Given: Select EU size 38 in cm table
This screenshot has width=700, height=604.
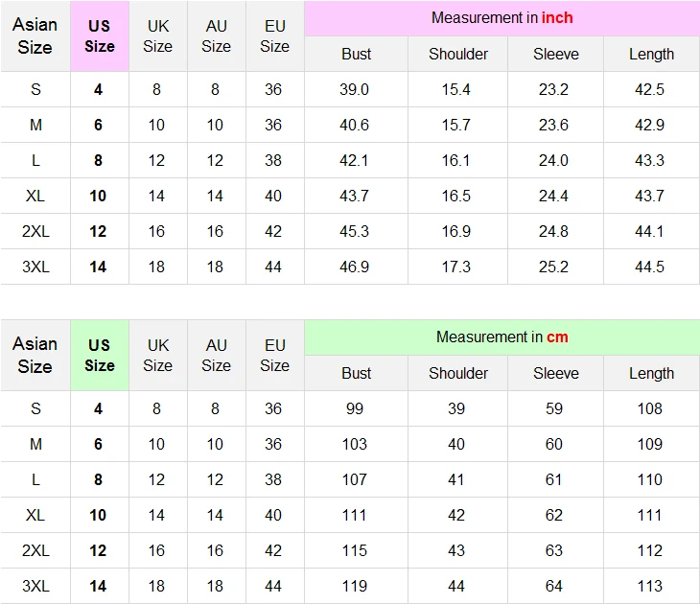Looking at the screenshot, I should coord(272,479).
